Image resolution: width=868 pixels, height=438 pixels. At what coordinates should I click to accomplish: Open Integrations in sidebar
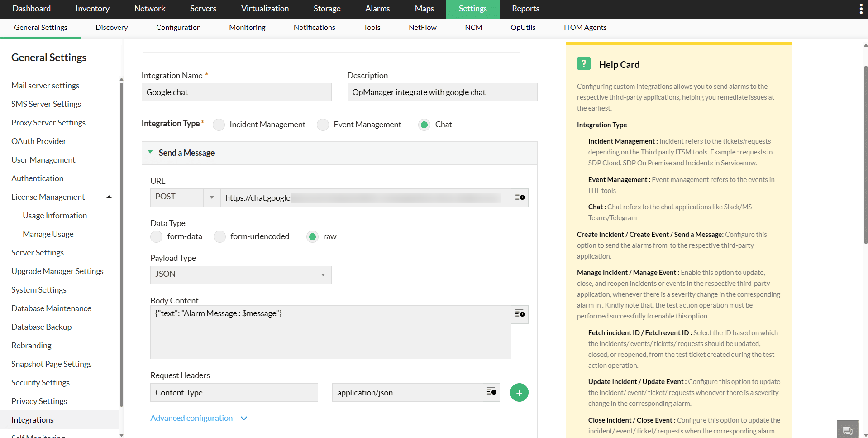[59, 420]
